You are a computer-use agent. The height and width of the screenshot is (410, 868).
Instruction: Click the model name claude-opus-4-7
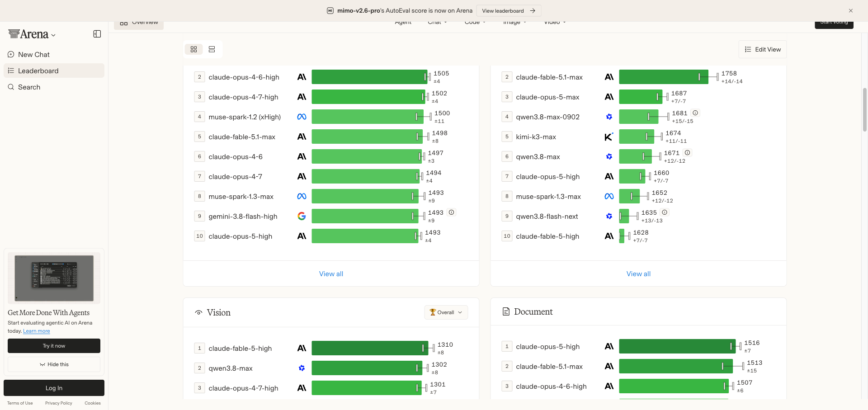point(235,177)
